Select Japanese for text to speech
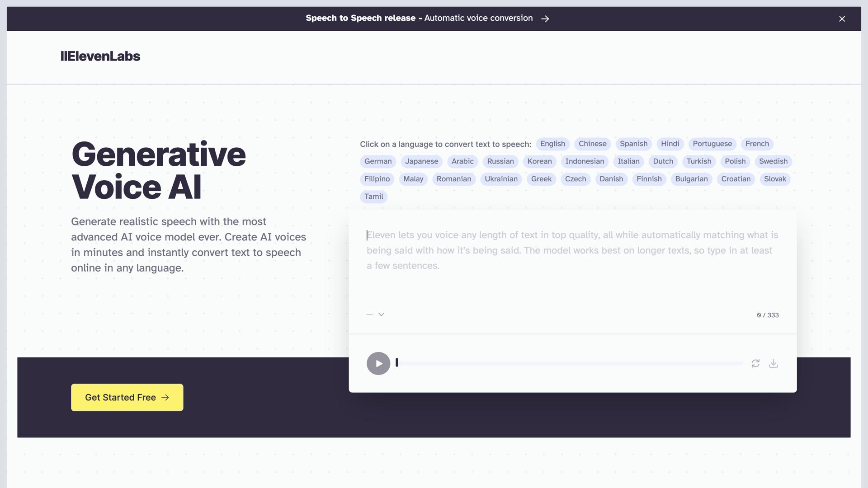Image resolution: width=868 pixels, height=488 pixels. (x=421, y=161)
